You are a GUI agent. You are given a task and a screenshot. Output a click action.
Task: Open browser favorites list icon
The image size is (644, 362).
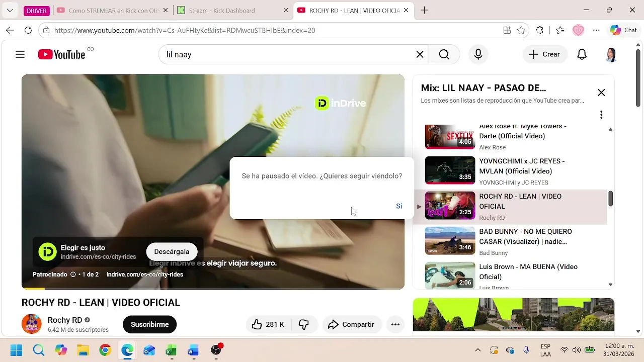pyautogui.click(x=560, y=30)
